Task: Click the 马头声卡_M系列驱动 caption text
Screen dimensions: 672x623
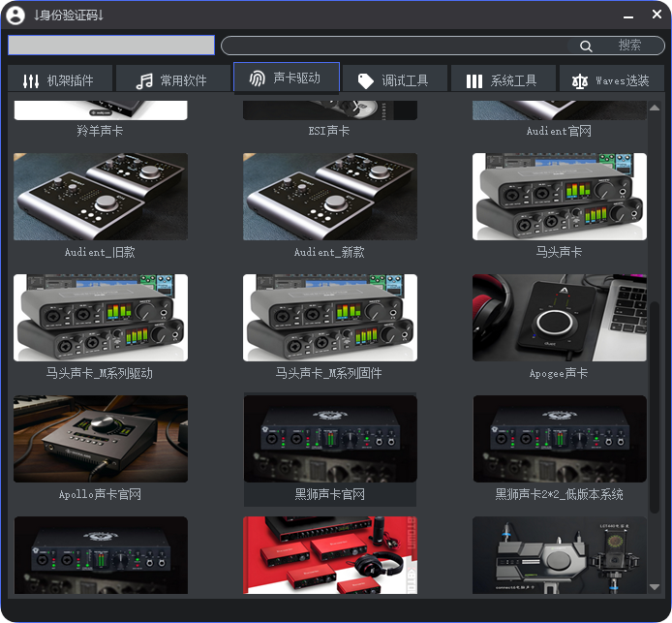Action: coord(100,373)
